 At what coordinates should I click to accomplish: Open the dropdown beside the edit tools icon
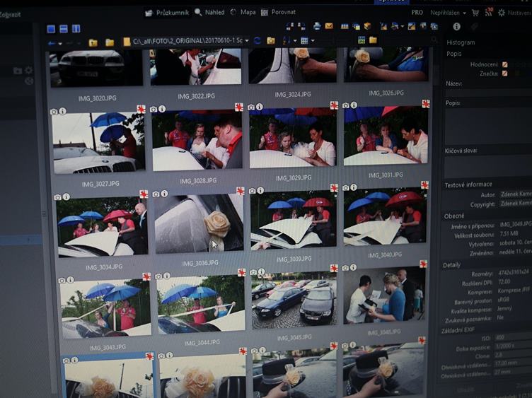coord(403,26)
